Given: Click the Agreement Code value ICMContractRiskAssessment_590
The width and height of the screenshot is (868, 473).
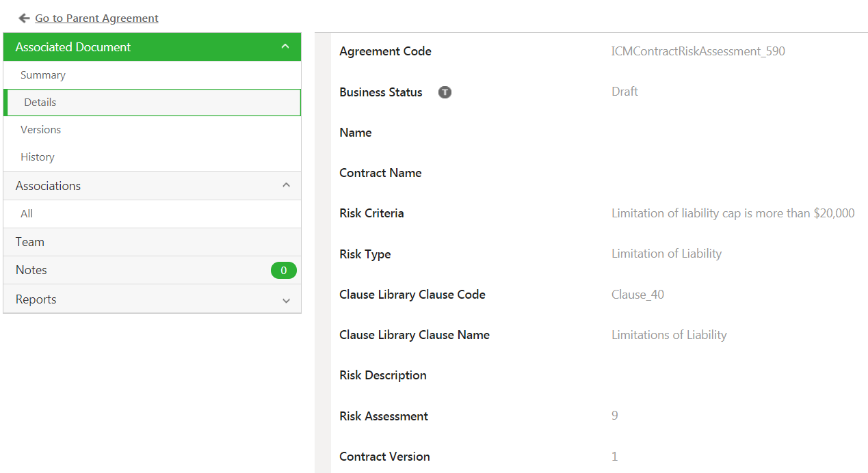Looking at the screenshot, I should 698,51.
